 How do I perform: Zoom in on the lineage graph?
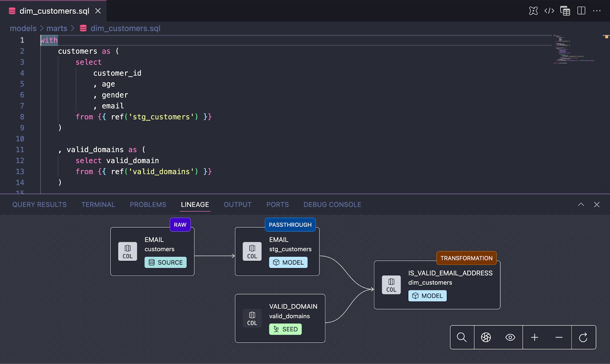pos(535,337)
